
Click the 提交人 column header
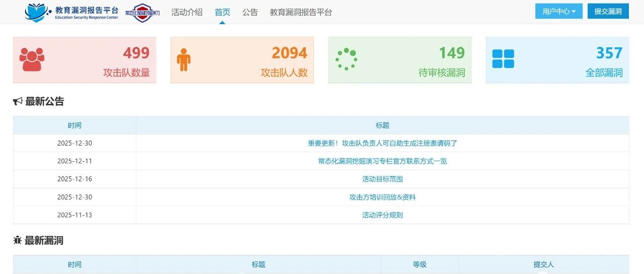point(544,264)
